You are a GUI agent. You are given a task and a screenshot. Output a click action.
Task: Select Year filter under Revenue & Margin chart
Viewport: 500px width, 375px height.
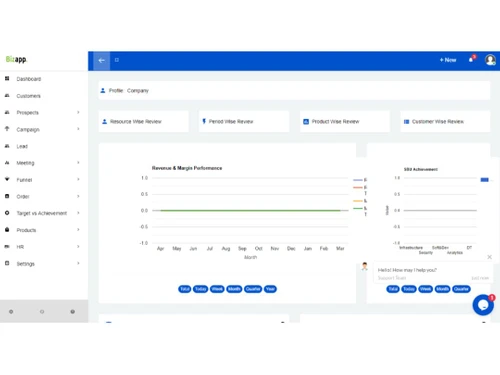[x=270, y=289]
